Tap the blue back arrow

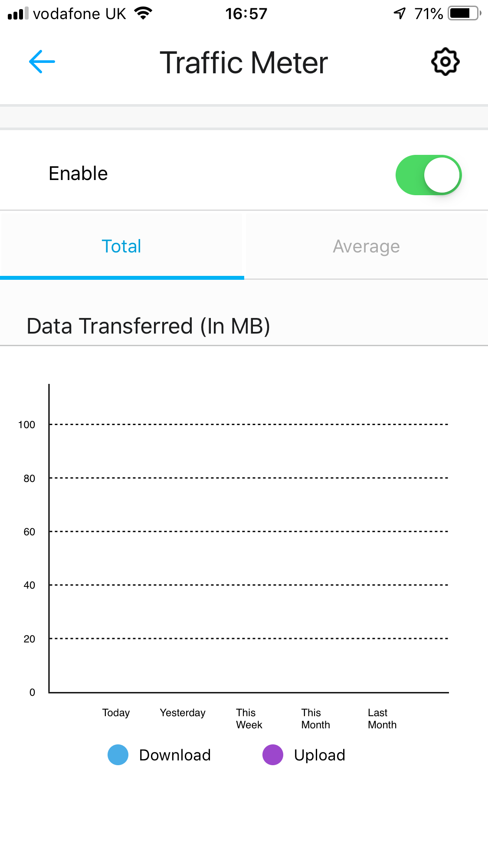(x=42, y=62)
